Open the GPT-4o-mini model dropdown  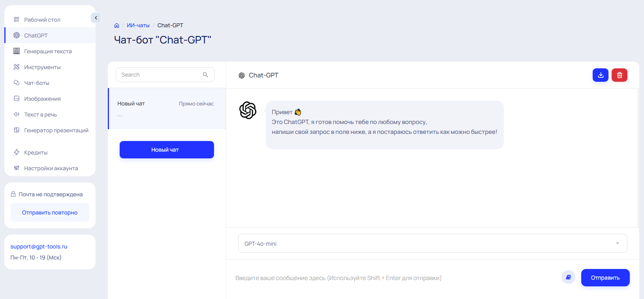pos(432,243)
